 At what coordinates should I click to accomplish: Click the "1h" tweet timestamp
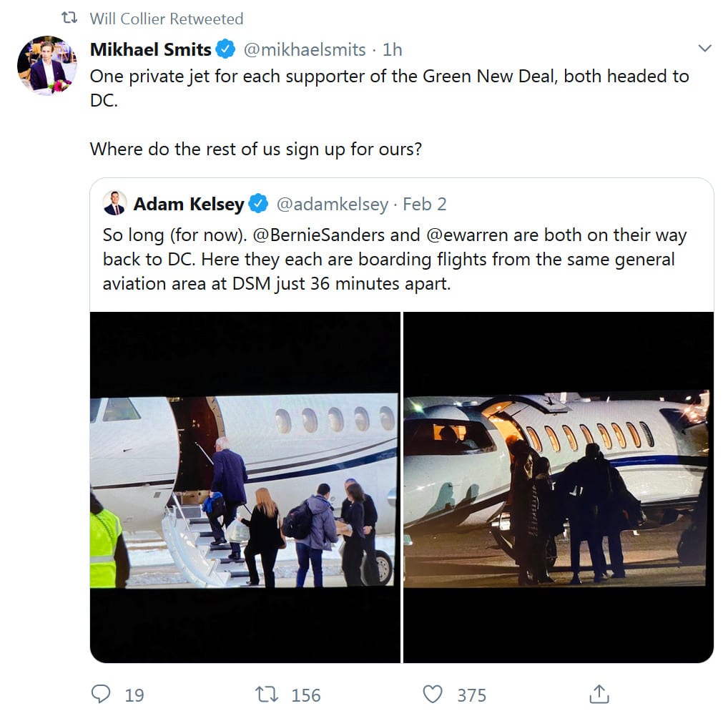[x=393, y=50]
